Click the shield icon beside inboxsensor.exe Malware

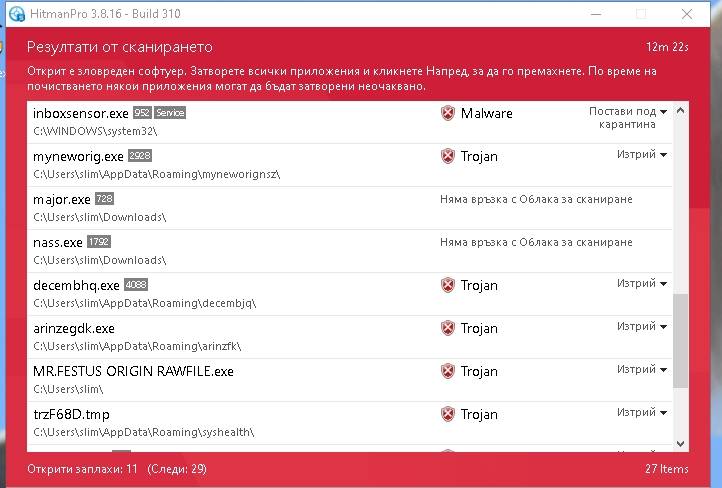(448, 113)
